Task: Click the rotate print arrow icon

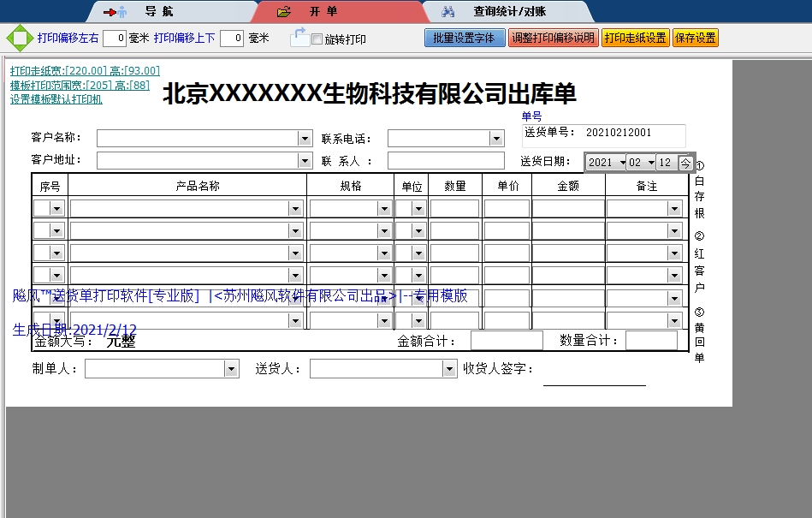Action: click(x=299, y=37)
